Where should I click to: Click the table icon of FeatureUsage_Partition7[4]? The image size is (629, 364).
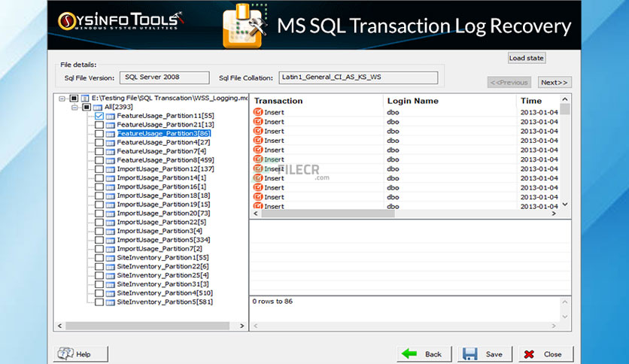[111, 151]
